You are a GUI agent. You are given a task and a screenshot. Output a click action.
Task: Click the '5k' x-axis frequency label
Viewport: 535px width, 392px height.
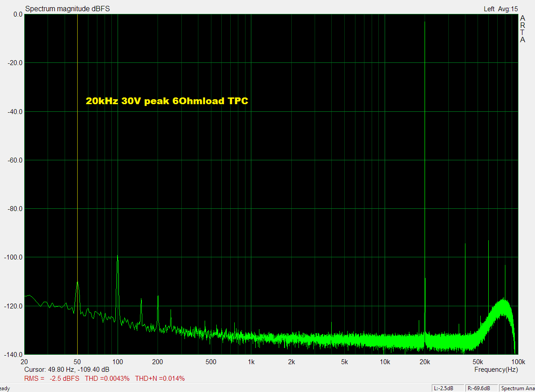coord(345,361)
